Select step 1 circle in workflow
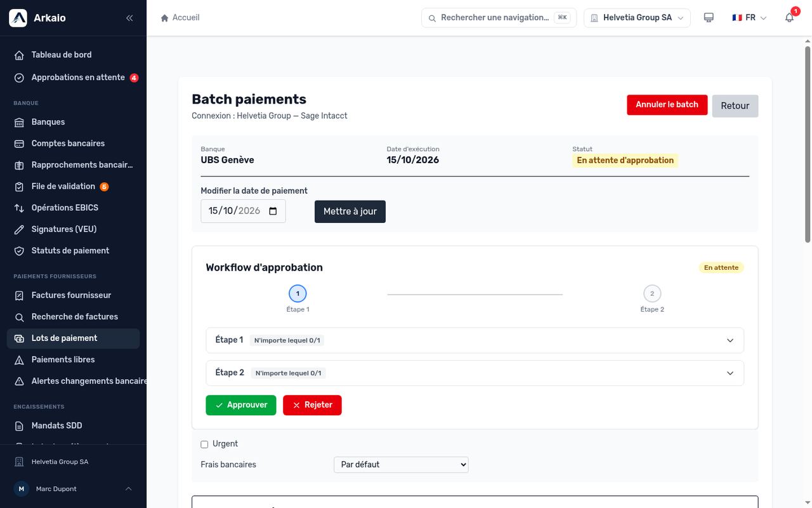The width and height of the screenshot is (812, 508). click(298, 293)
